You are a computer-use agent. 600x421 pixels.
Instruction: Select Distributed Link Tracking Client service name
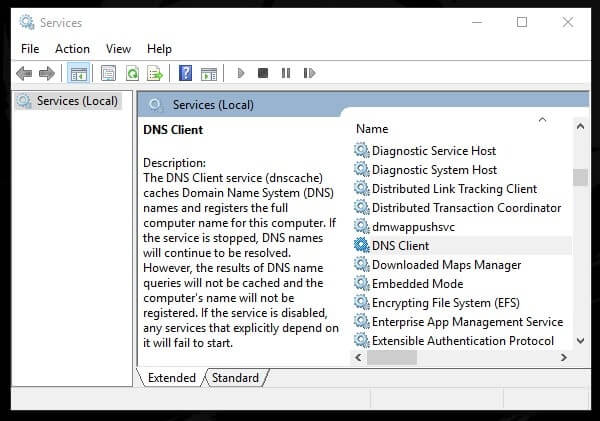[x=455, y=189]
